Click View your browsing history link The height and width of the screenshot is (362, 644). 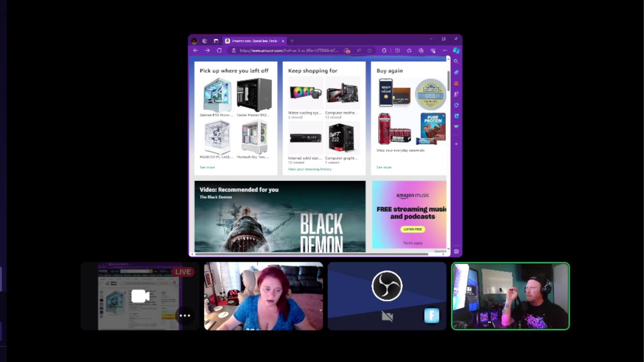(310, 169)
